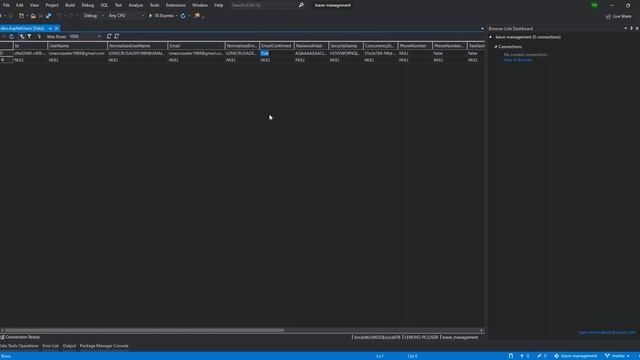Screen dimensions: 640x360
Task: Open the Project menu
Action: (52, 5)
